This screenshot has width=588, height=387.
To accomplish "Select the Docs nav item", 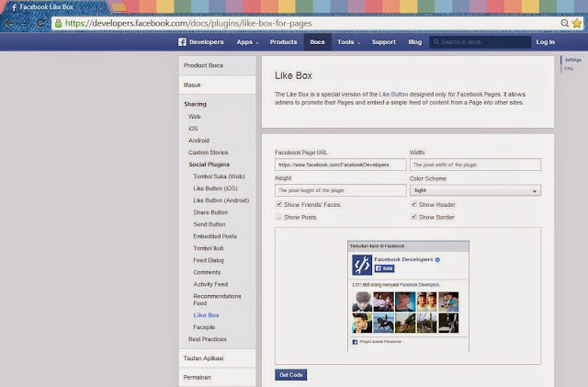I will coord(317,42).
